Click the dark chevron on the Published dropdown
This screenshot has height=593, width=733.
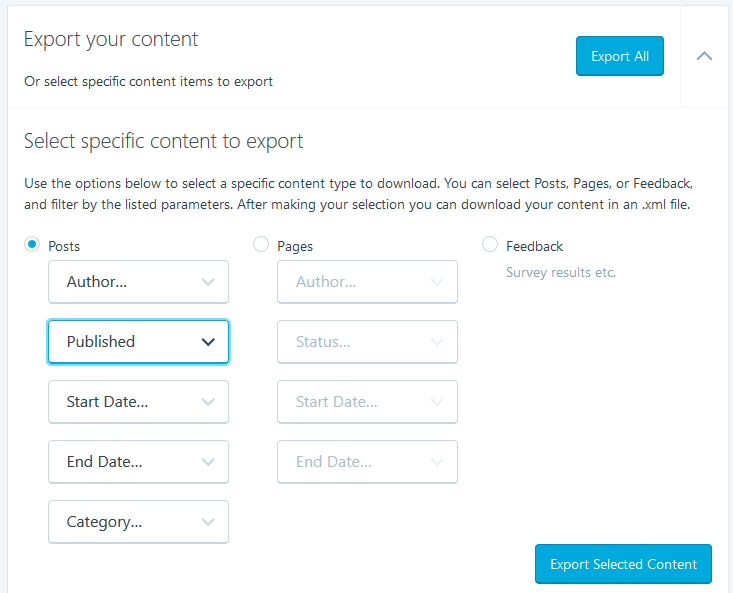(x=208, y=342)
